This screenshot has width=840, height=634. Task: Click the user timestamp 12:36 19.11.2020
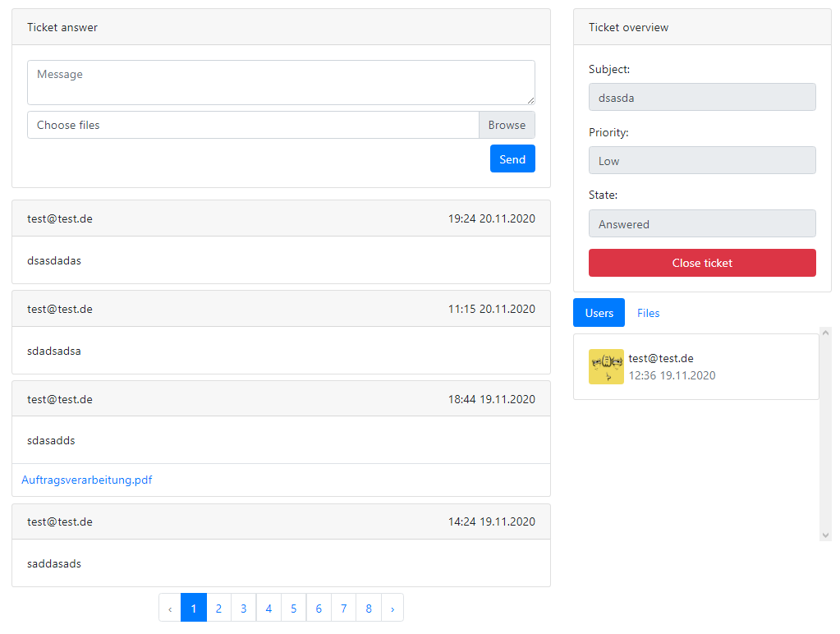click(x=672, y=375)
